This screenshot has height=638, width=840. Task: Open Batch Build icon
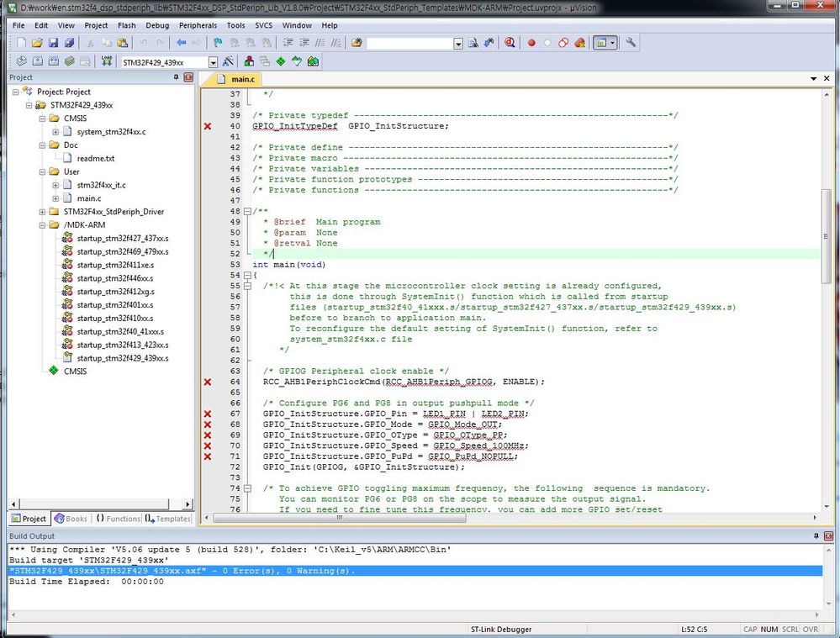[70, 61]
